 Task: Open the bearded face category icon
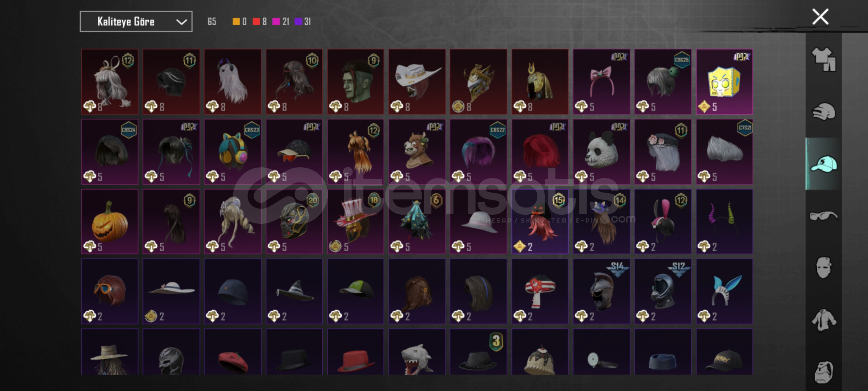[x=824, y=372]
